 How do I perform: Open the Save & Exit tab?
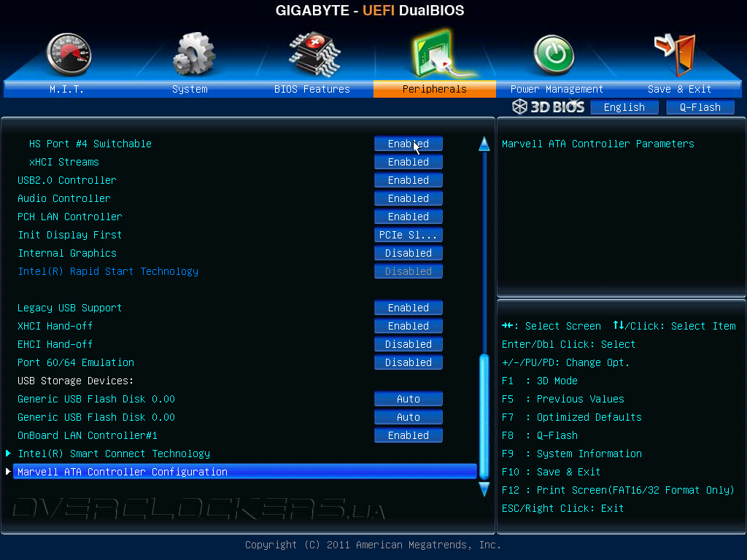tap(679, 89)
